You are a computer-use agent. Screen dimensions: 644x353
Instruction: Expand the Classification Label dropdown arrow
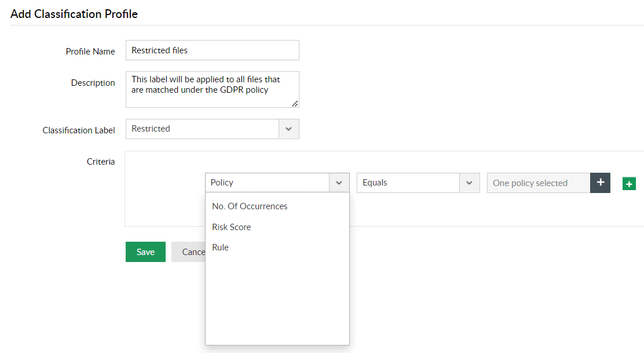288,129
